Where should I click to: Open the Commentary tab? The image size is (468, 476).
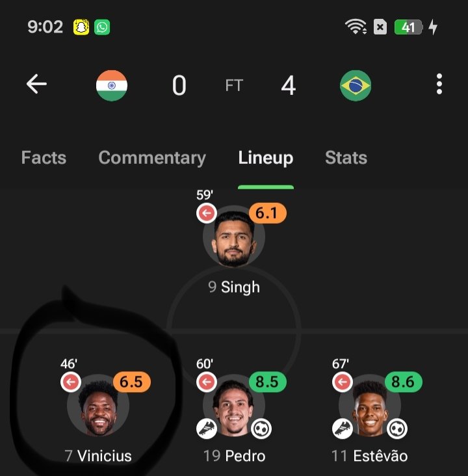152,158
